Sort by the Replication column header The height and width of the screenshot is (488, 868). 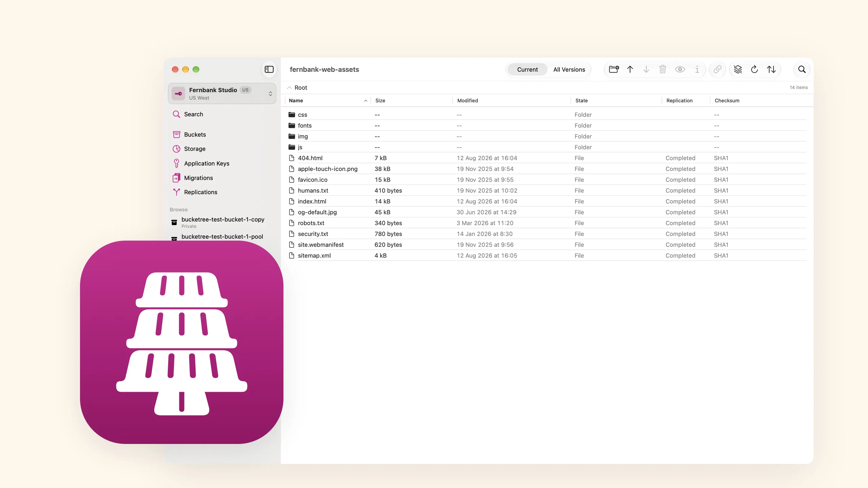pyautogui.click(x=686, y=101)
